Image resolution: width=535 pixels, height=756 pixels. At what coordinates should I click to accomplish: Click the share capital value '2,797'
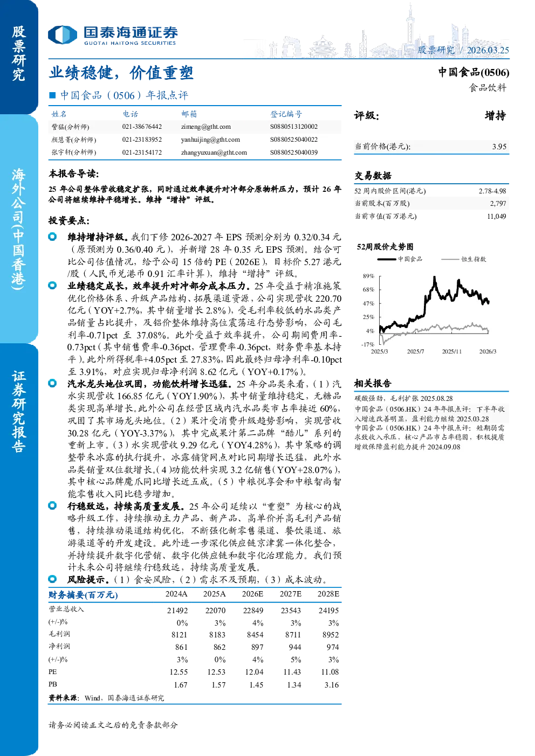point(498,204)
